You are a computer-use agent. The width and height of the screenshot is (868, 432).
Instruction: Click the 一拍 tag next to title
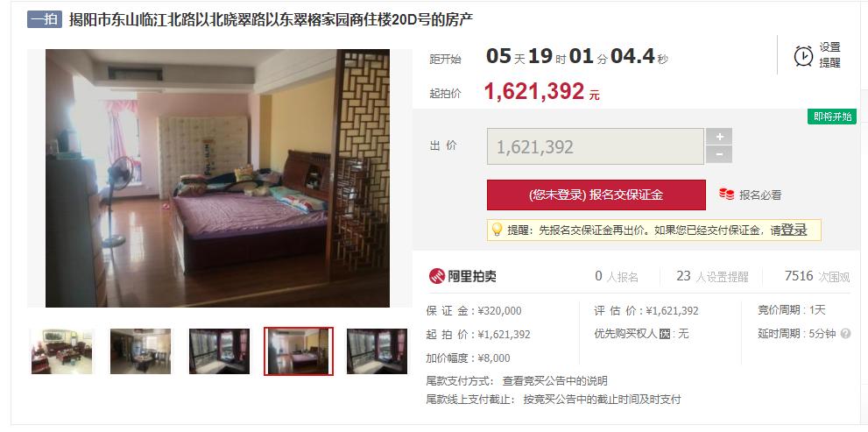click(45, 19)
